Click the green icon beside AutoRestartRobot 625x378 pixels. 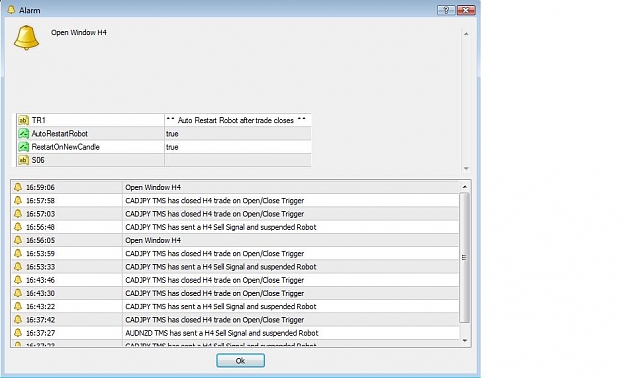coord(24,134)
